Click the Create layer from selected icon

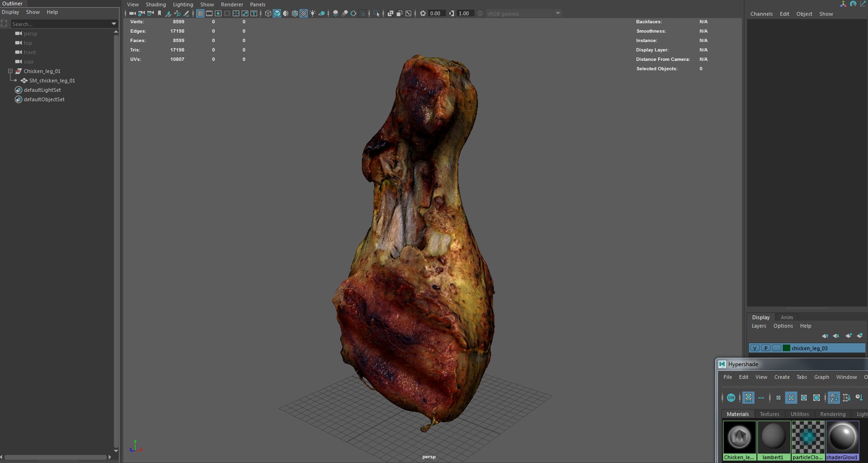(x=860, y=335)
